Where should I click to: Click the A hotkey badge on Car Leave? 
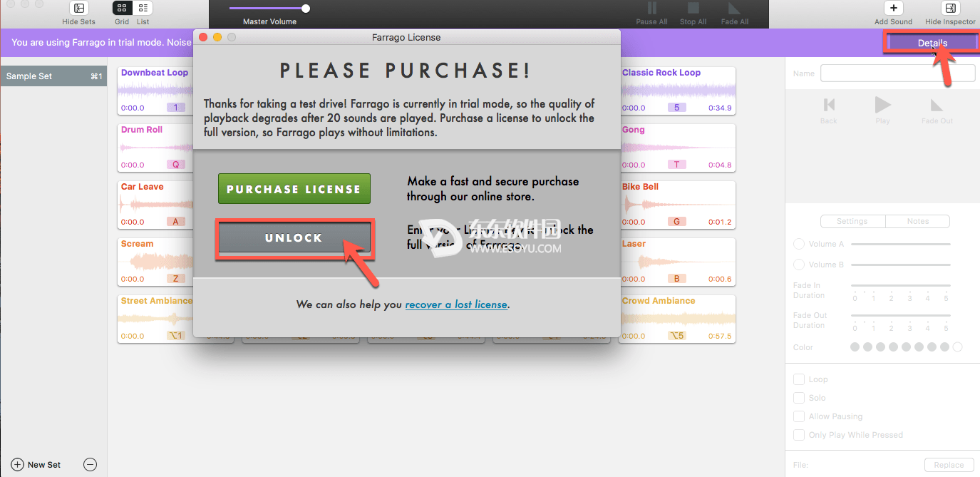pyautogui.click(x=176, y=222)
